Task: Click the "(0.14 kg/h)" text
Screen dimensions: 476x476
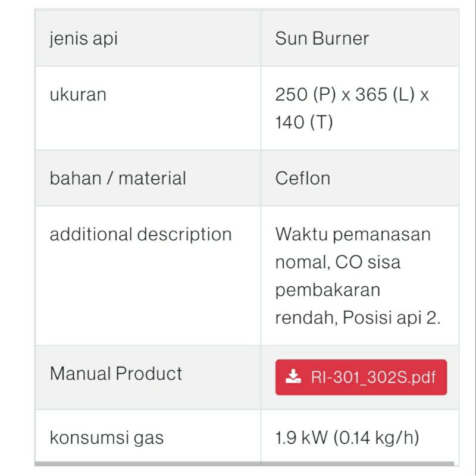Action: 376,439
